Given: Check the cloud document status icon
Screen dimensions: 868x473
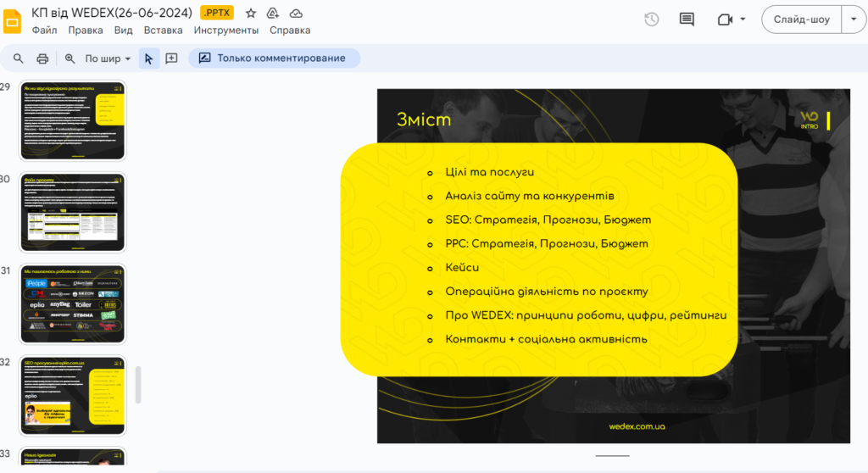Looking at the screenshot, I should point(296,13).
